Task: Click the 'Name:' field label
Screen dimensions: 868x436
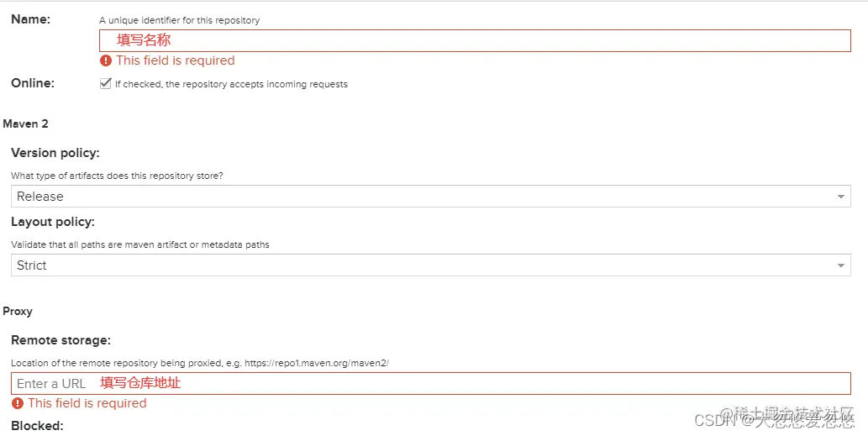Action: (31, 19)
